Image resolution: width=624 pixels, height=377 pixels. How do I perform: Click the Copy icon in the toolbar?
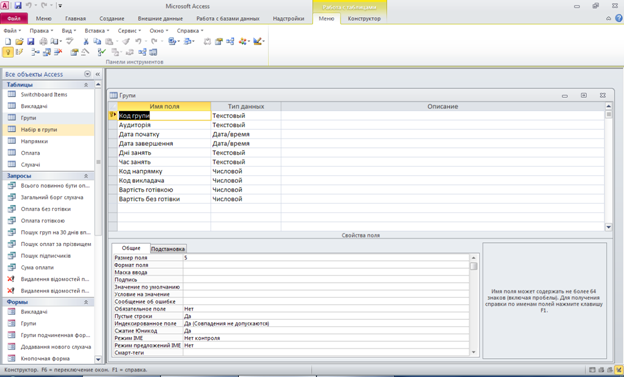[97, 41]
